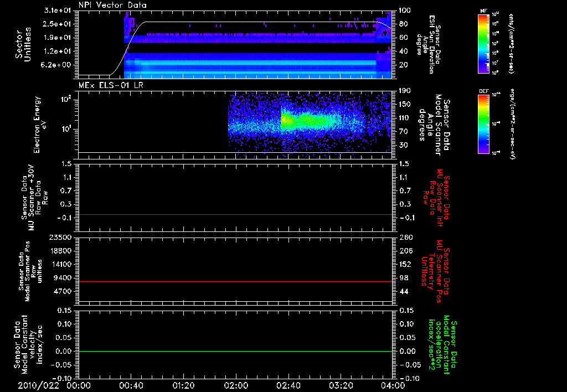Click the 4700 scanner position tick
This screenshot has height=392, width=567.
click(x=63, y=291)
